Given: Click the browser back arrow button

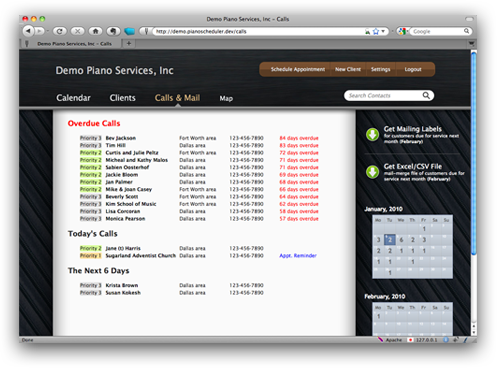Looking at the screenshot, I should pyautogui.click(x=28, y=31).
